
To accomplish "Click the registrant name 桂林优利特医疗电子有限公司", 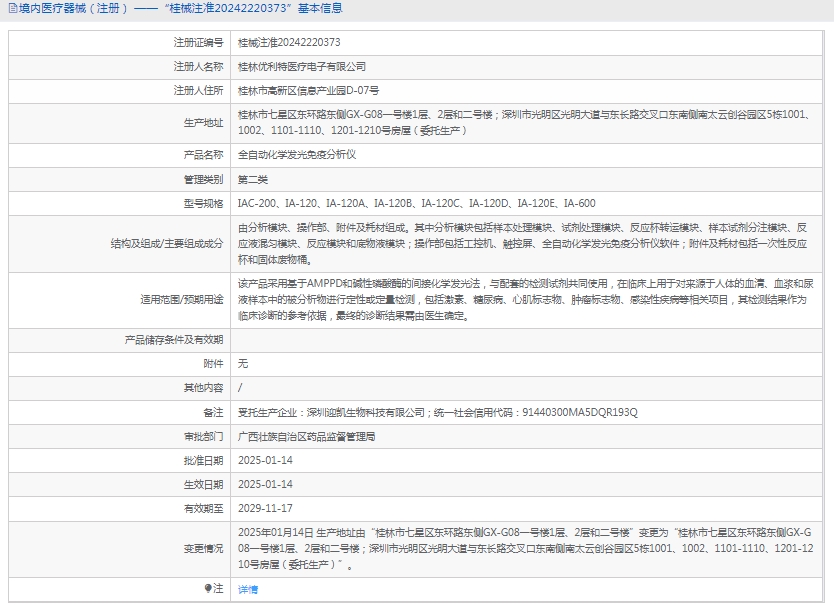I will tap(301, 66).
